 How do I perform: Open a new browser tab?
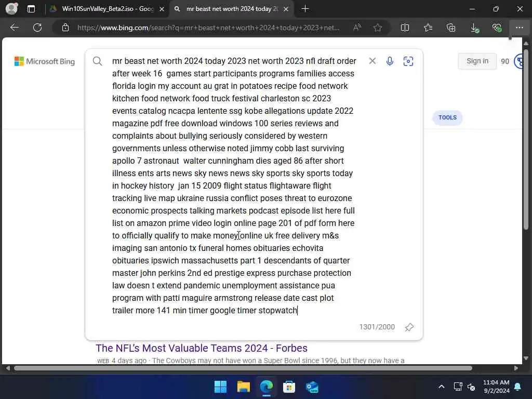[x=305, y=9]
